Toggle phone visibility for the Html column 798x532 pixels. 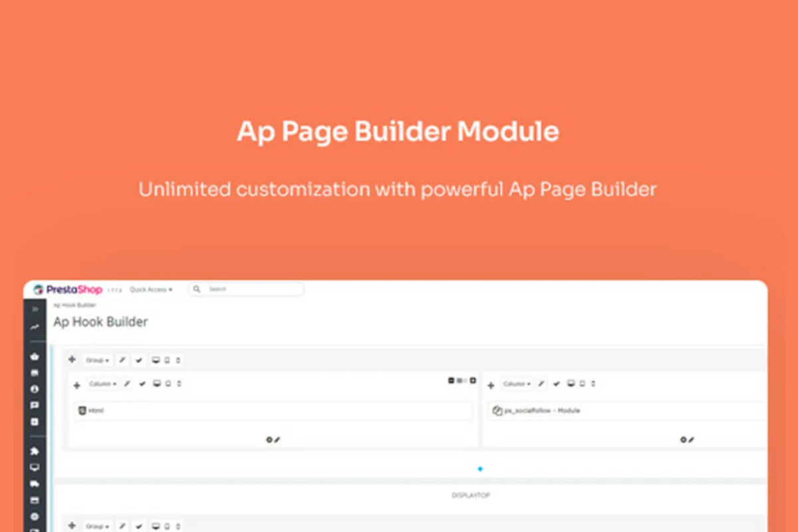point(178,384)
